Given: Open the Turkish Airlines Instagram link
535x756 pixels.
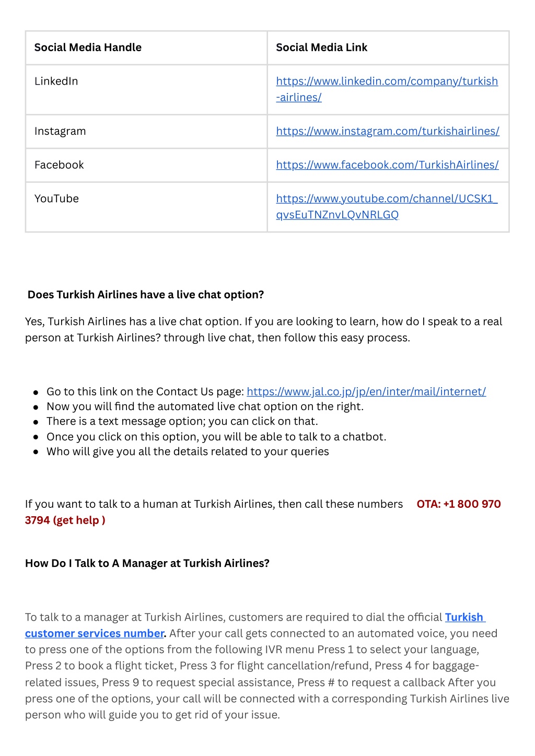Looking at the screenshot, I should coord(388,131).
